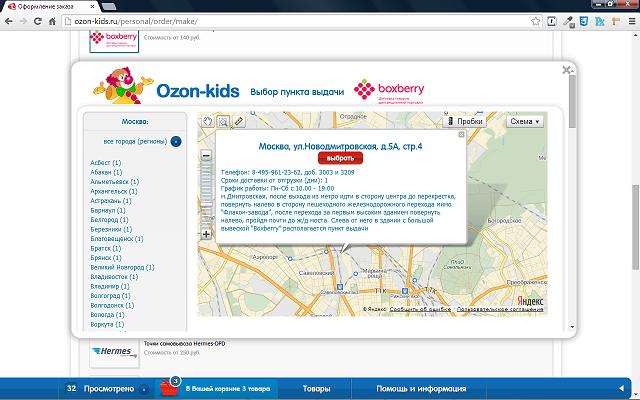
Task: Click the Ozon-kids clown logo
Action: 124,87
